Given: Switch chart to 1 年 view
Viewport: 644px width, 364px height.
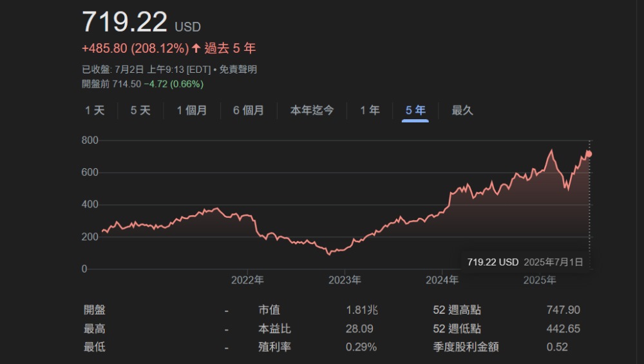Looking at the screenshot, I should click(x=370, y=110).
